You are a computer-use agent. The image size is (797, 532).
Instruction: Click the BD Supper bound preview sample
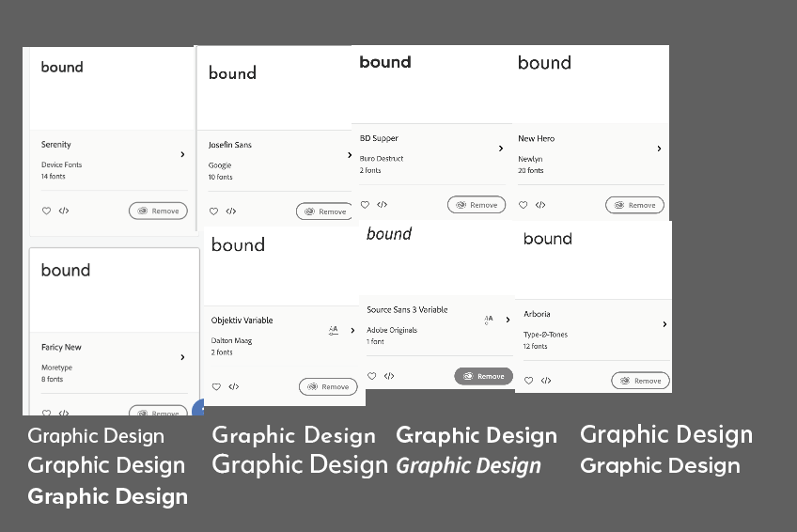point(385,62)
